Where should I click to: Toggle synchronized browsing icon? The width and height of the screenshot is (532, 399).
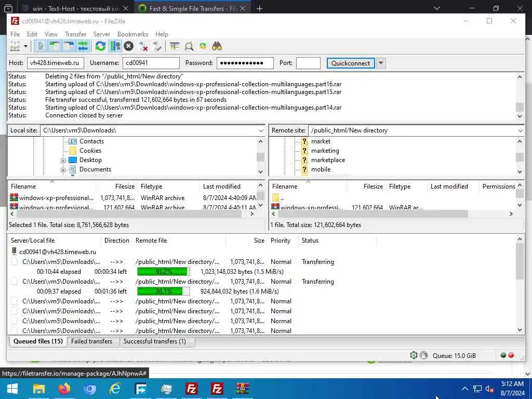pos(203,46)
